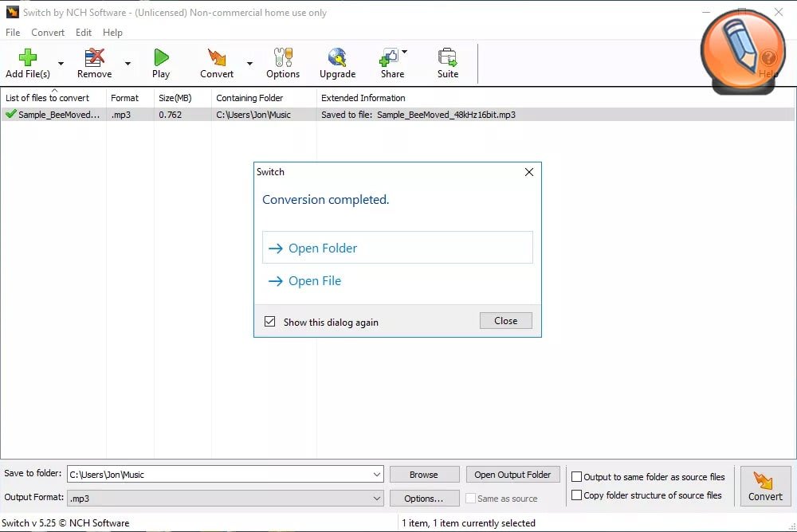Image resolution: width=797 pixels, height=532 pixels.
Task: Click the Containing Folder column header
Action: pyautogui.click(x=264, y=97)
